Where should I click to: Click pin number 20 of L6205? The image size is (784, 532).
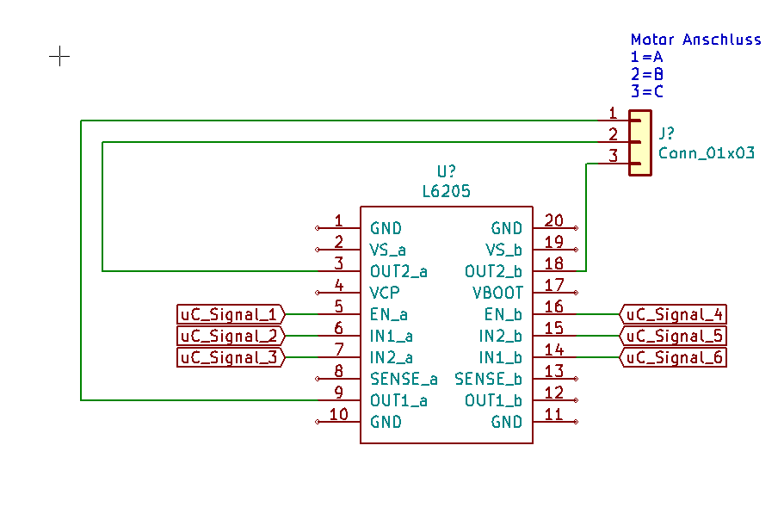(554, 220)
